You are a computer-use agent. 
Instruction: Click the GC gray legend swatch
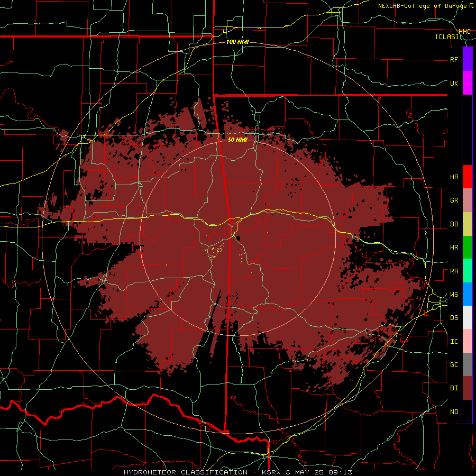tap(467, 364)
